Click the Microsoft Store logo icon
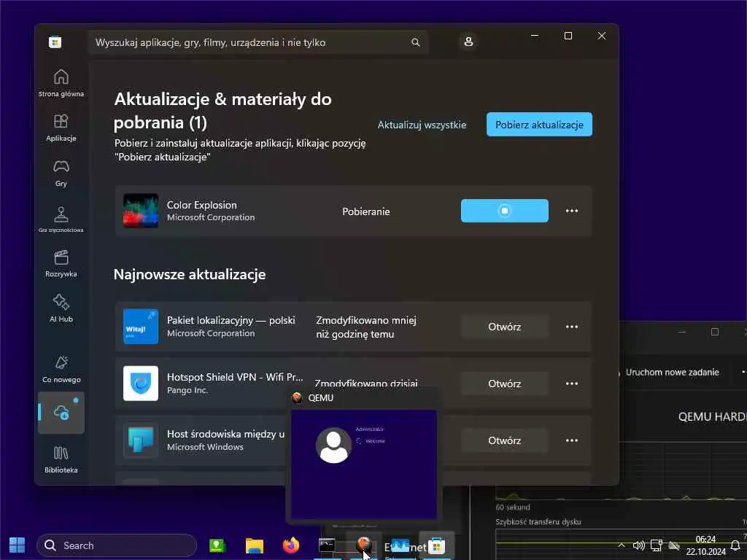 point(55,42)
